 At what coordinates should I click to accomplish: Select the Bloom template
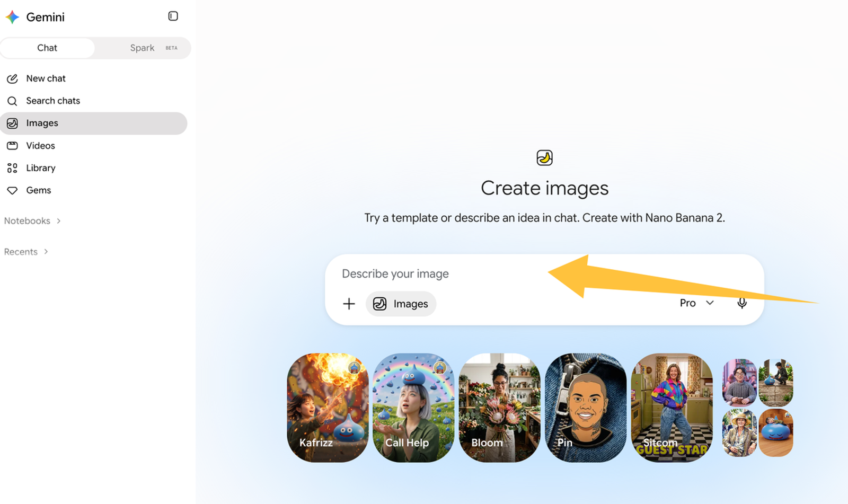tap(499, 408)
